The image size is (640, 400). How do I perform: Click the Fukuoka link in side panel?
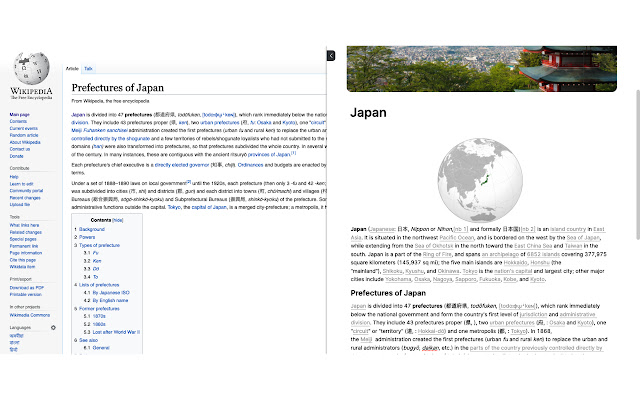click(490, 279)
